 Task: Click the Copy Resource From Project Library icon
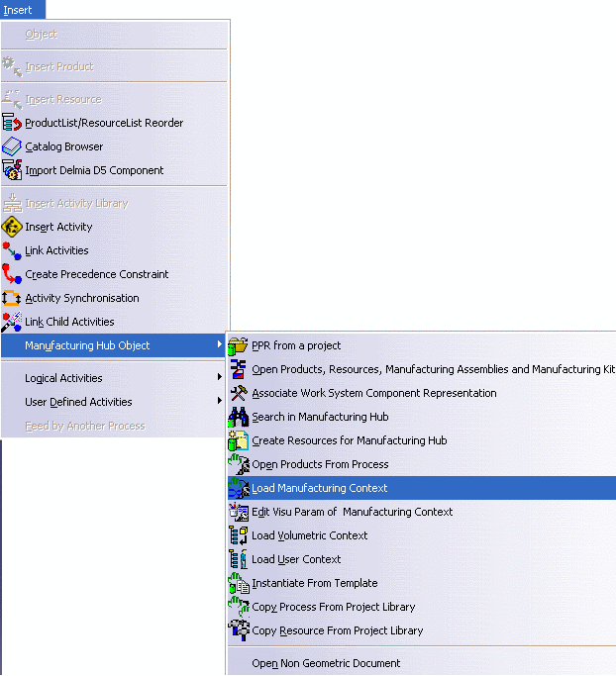(239, 630)
